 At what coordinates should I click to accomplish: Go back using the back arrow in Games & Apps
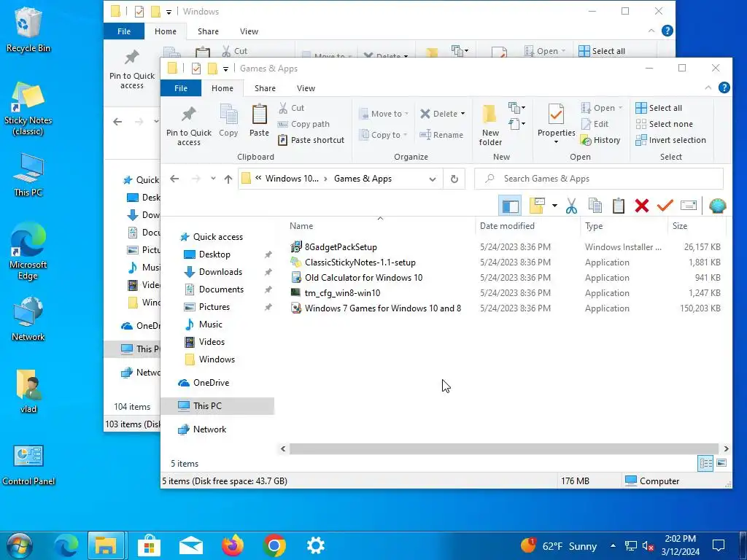click(x=174, y=179)
